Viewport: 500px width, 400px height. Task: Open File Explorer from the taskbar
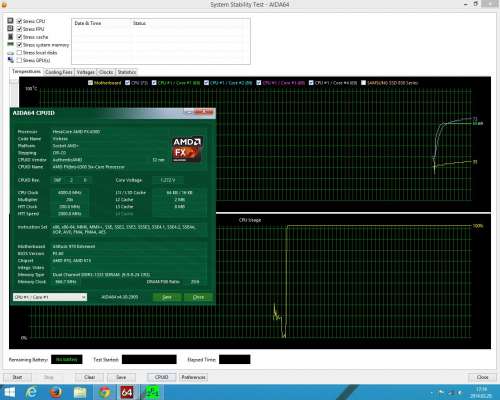[x=80, y=392]
